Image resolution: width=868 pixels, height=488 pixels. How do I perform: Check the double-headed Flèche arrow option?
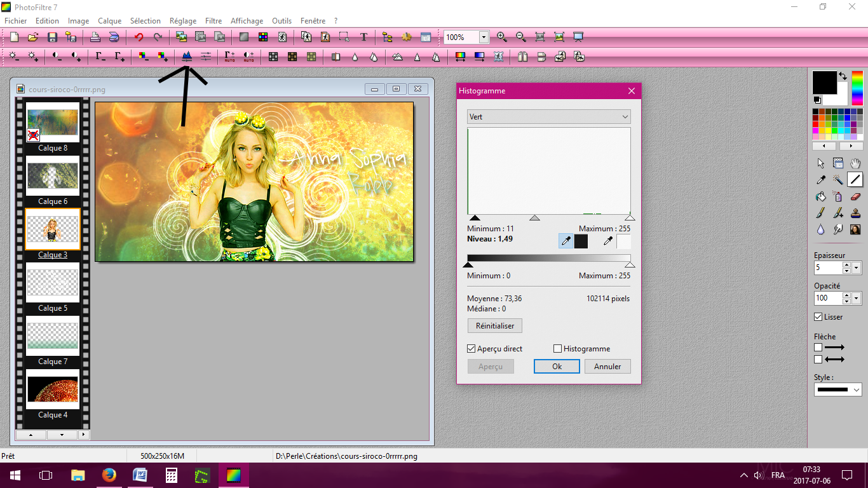(x=818, y=360)
